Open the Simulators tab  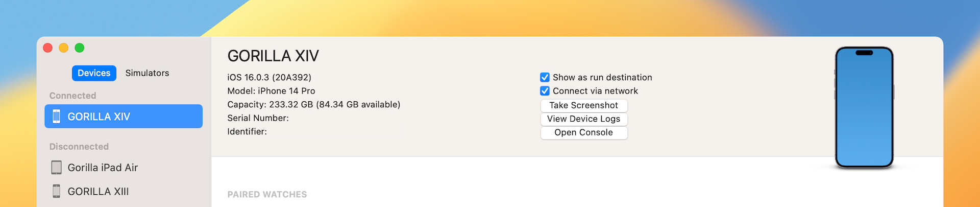147,73
